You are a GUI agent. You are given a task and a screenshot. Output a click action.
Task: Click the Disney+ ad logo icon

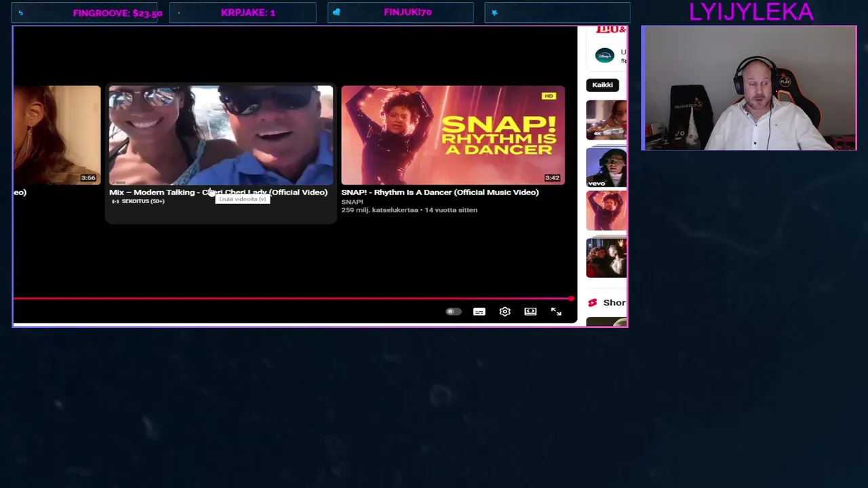point(604,56)
